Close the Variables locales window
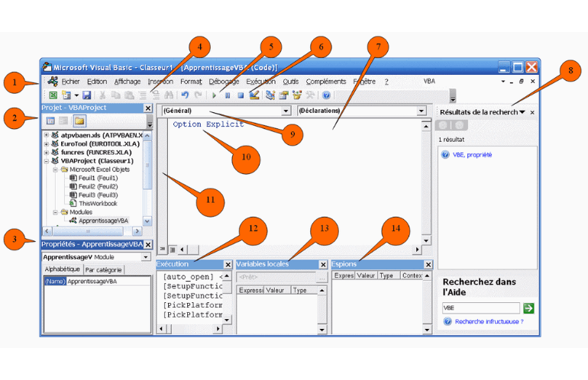 click(323, 265)
